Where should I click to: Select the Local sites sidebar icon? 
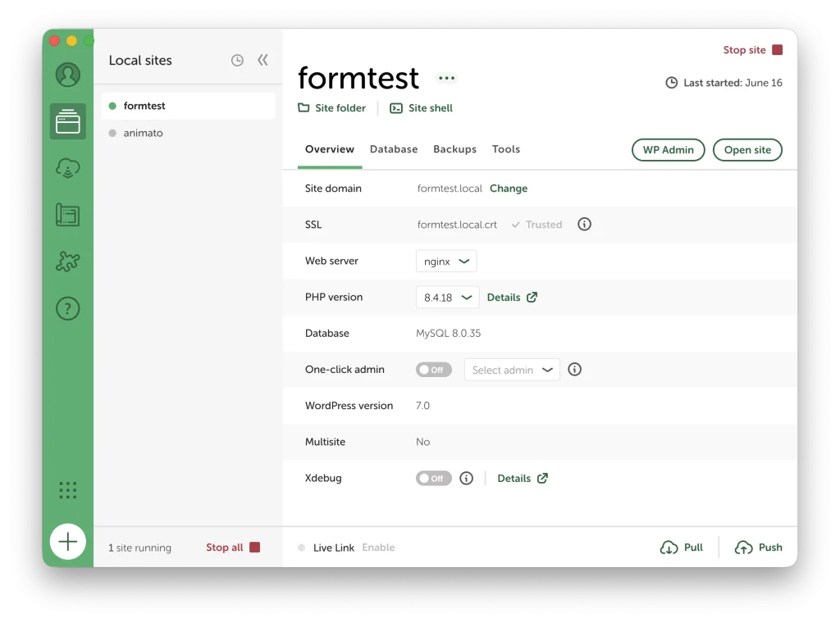click(68, 121)
